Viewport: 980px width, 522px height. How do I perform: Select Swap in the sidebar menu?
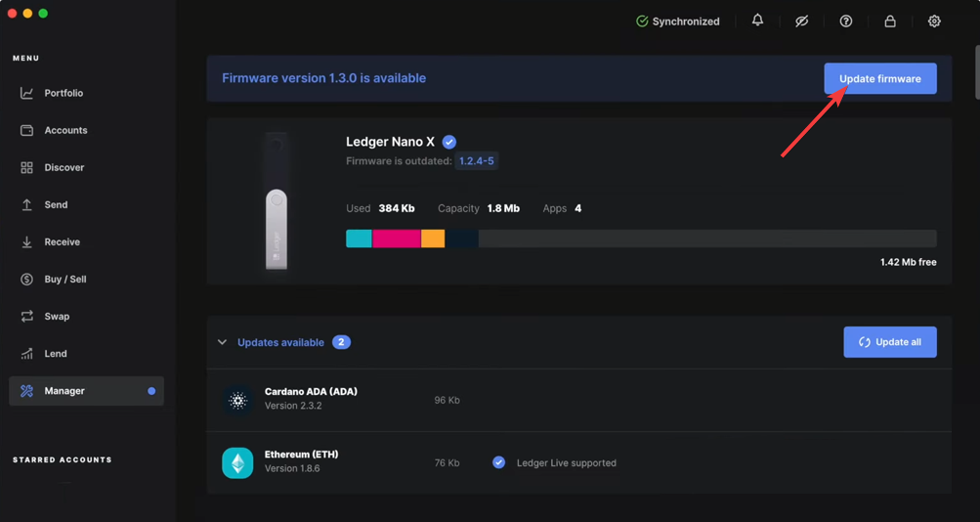[x=57, y=316]
